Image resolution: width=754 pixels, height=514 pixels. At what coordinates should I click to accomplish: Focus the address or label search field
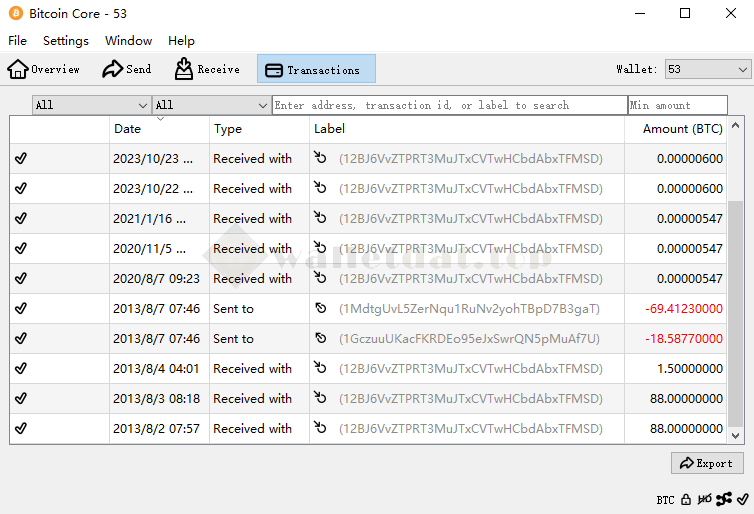pyautogui.click(x=449, y=105)
